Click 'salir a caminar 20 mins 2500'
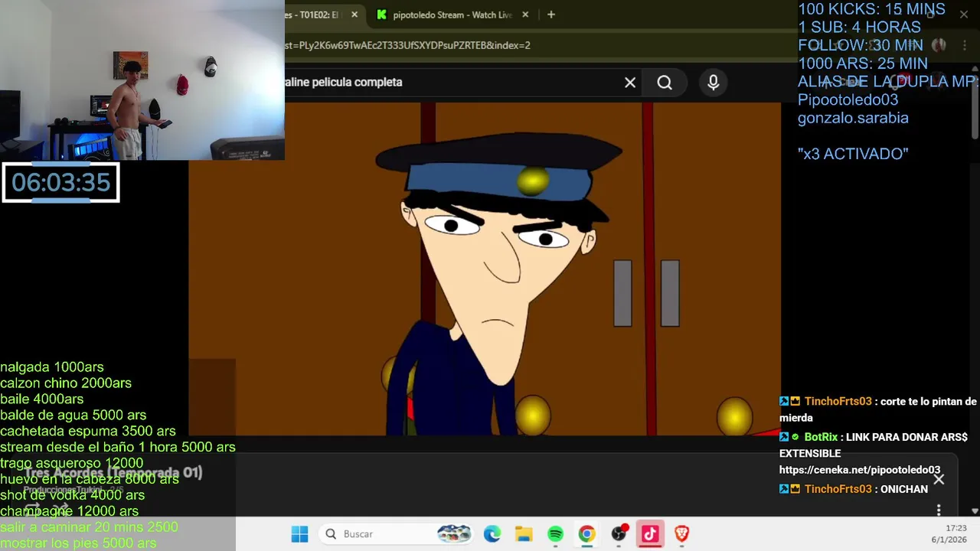 pos(89,527)
